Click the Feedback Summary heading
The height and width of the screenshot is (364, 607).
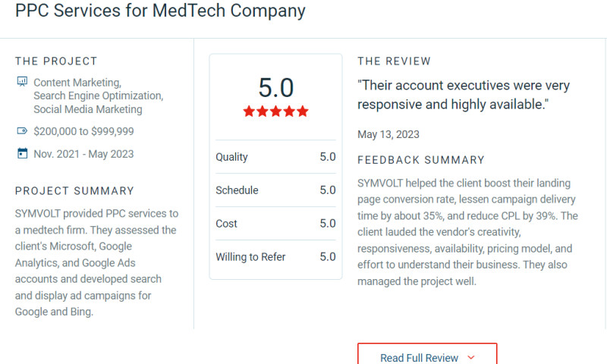[x=421, y=160]
